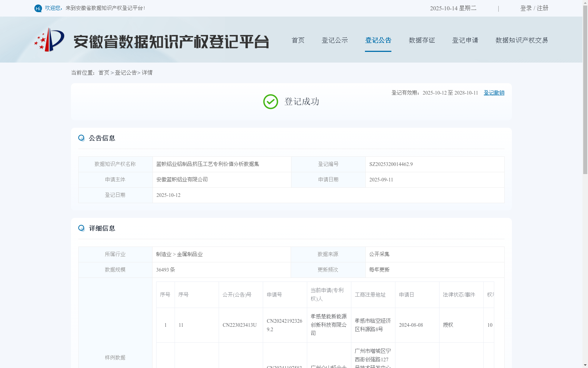Viewport: 588px width, 368px height.
Task: Click the 登记成功 status text
Action: point(302,102)
